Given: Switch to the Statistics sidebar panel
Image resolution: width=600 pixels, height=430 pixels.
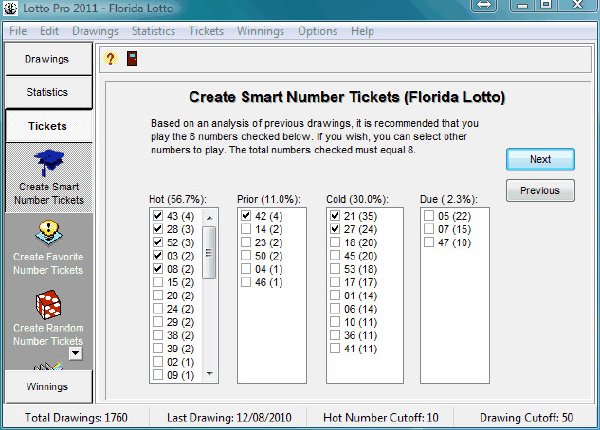Looking at the screenshot, I should coord(49,92).
